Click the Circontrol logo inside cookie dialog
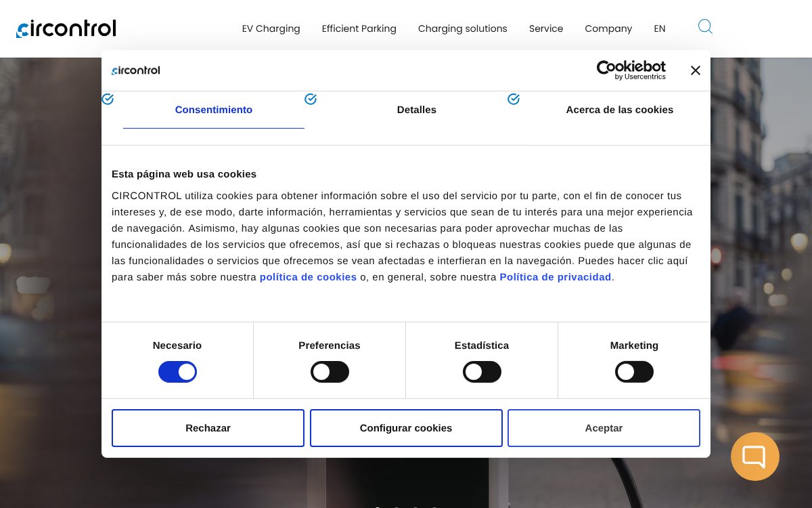 click(x=136, y=70)
